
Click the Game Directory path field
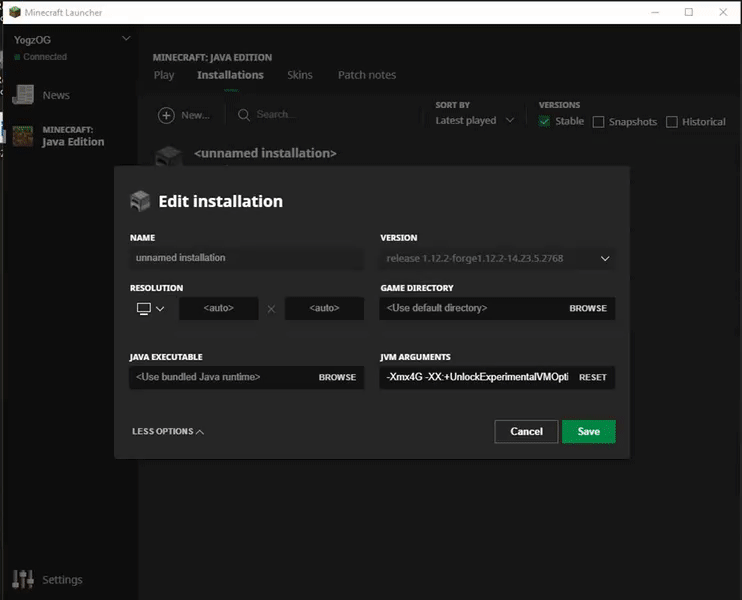coord(471,309)
